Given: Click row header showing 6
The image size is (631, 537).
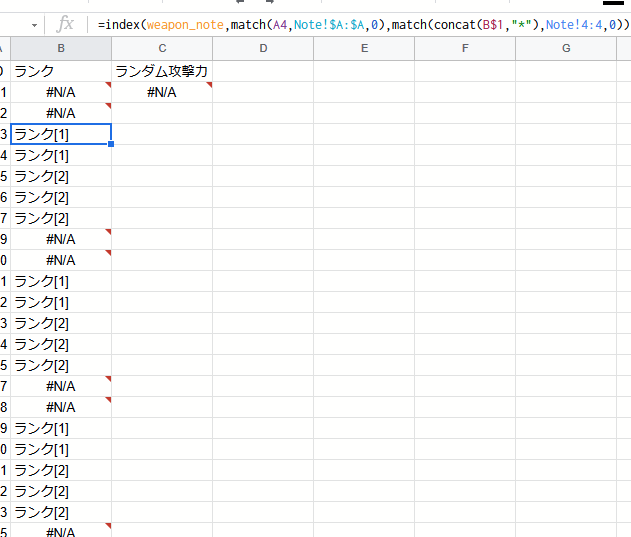Looking at the screenshot, I should [x=4, y=197].
